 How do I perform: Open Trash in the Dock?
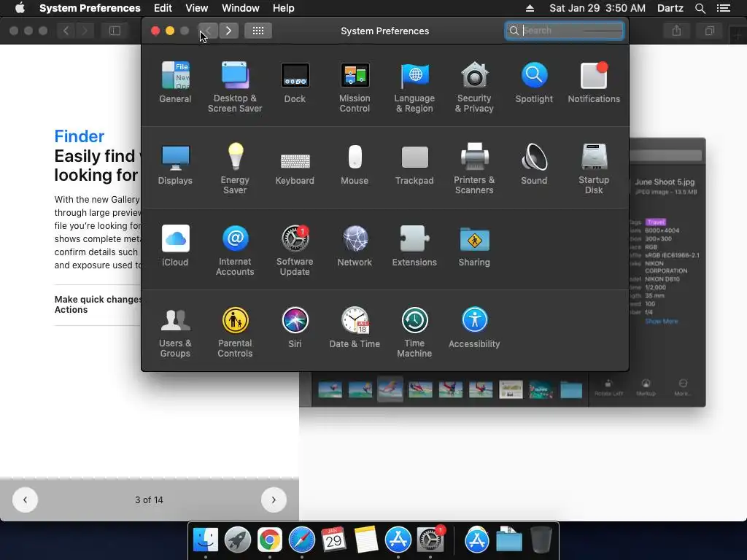541,540
